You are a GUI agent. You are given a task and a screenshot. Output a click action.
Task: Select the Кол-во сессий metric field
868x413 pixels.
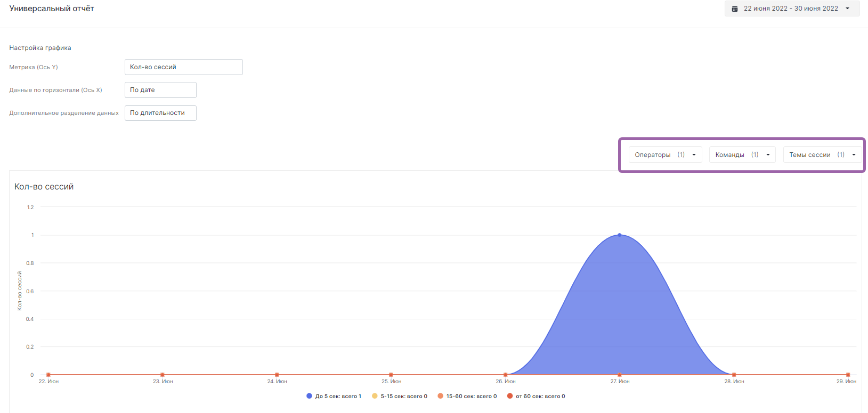[184, 67]
